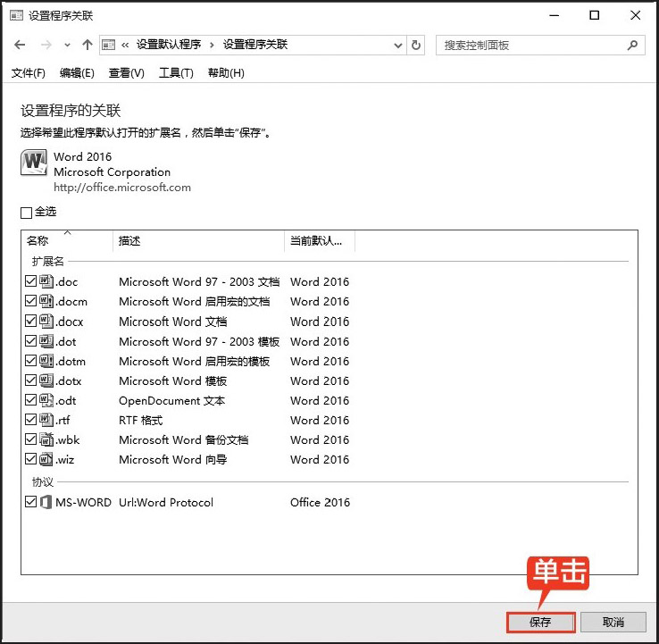Go back with the back arrow
The width and height of the screenshot is (659, 644).
click(x=20, y=45)
